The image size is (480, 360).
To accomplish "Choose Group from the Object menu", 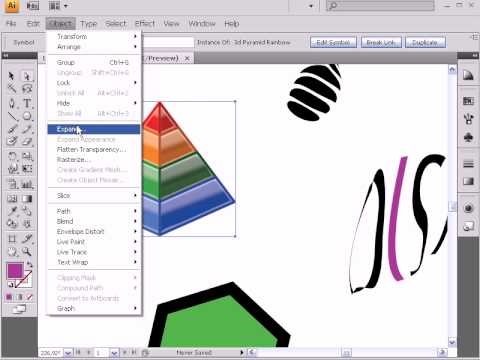I will click(x=94, y=62).
